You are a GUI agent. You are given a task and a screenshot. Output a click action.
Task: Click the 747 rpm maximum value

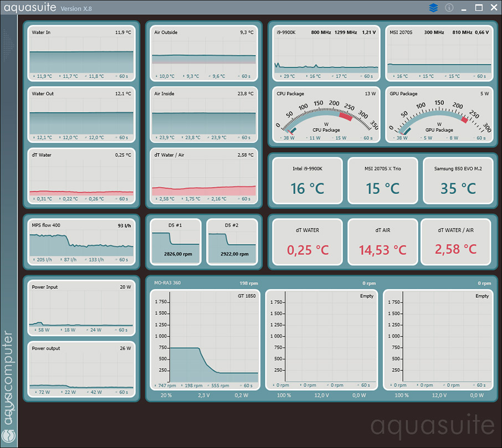click(167, 385)
